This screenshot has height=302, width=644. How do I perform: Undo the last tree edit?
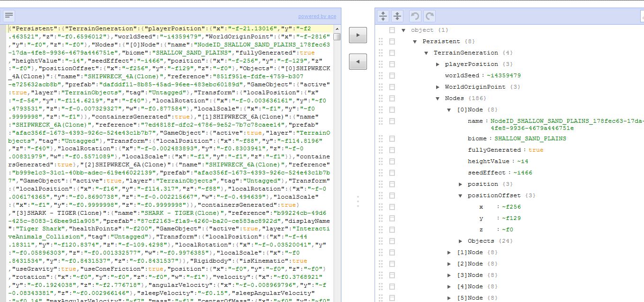(x=415, y=16)
